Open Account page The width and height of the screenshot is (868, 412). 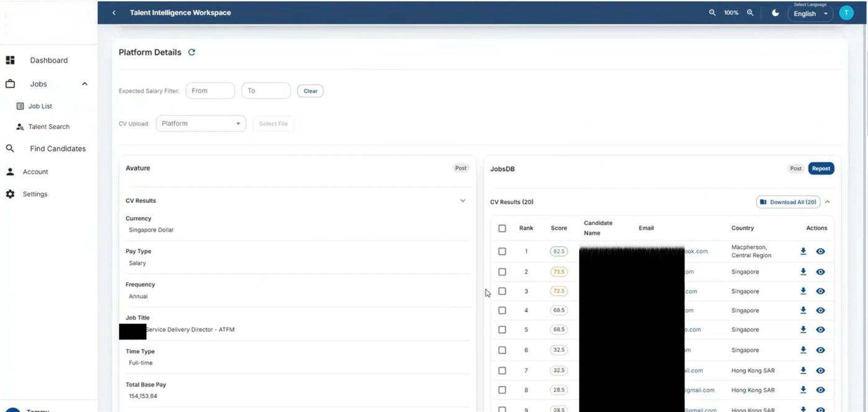point(35,172)
